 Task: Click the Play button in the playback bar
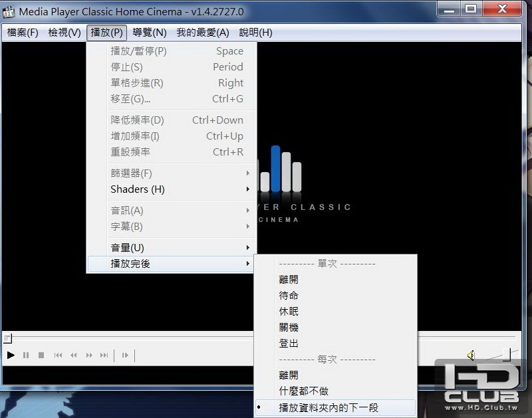tap(11, 356)
